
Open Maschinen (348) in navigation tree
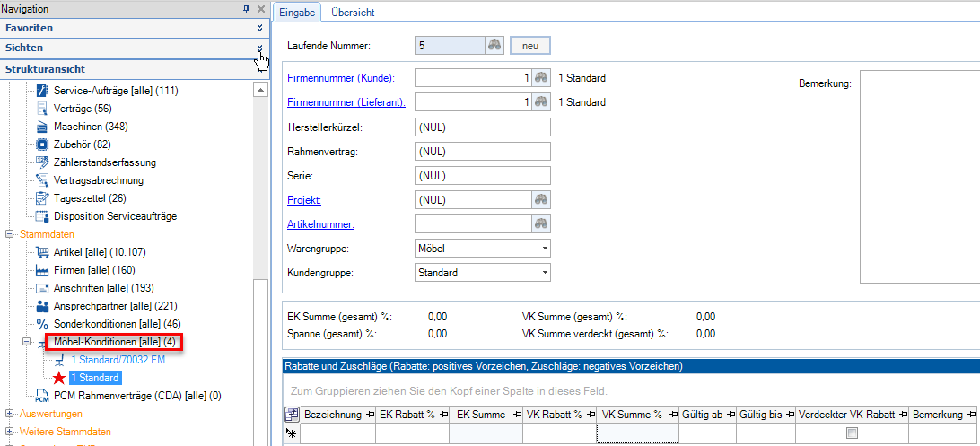coord(89,127)
